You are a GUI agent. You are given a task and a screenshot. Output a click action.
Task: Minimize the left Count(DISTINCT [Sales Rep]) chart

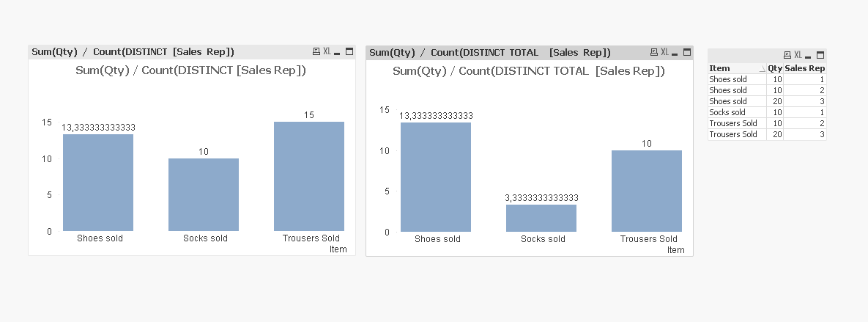(x=338, y=52)
